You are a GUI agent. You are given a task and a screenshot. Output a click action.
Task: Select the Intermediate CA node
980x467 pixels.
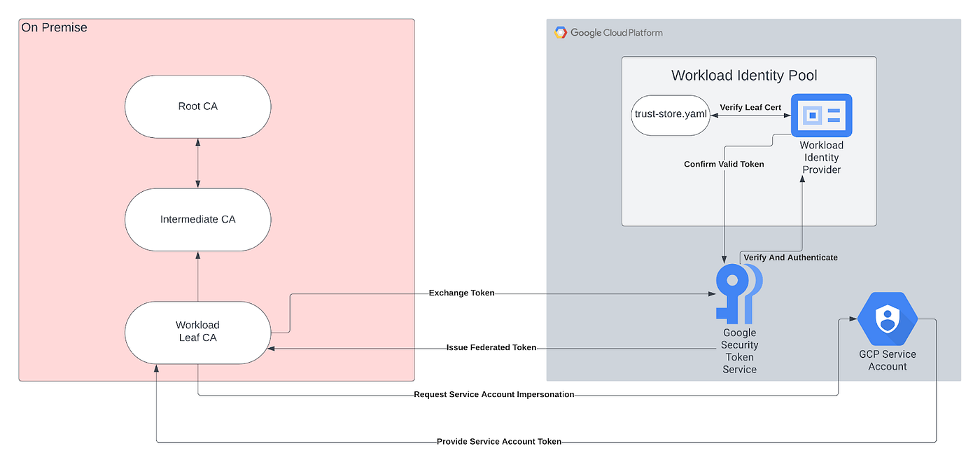[198, 219]
